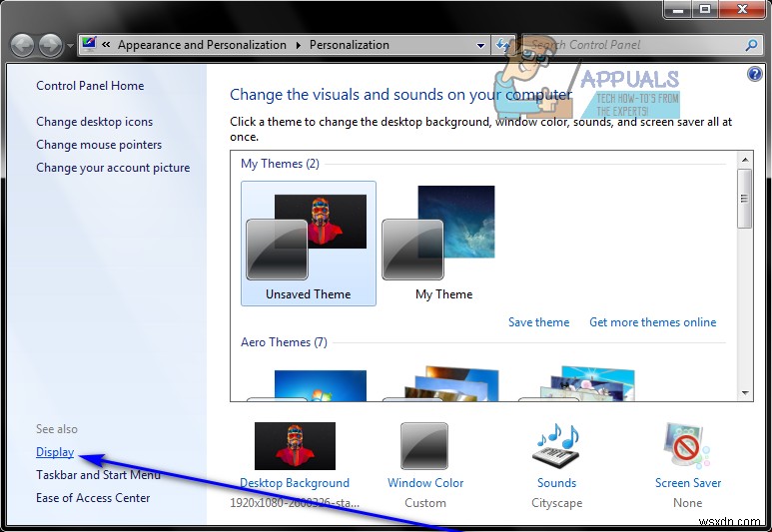
Task: Click the double chevron in the address bar
Action: tap(106, 45)
